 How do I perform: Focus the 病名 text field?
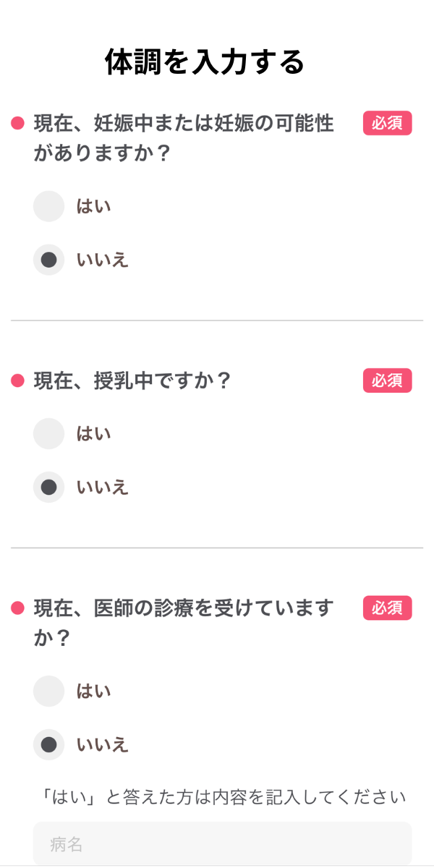222,843
